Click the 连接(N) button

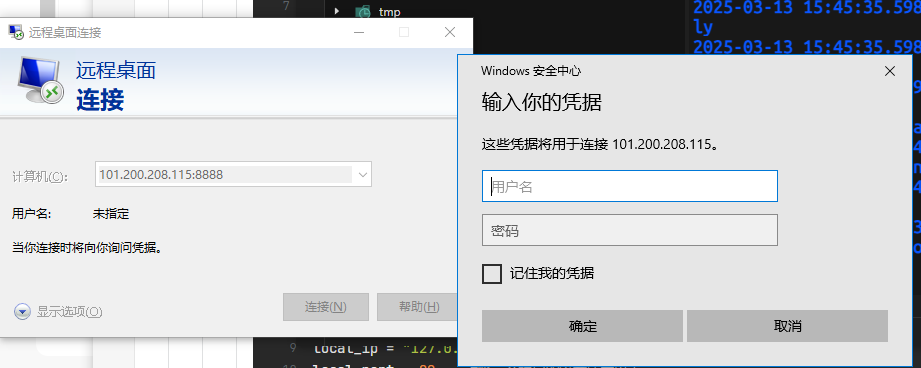[x=325, y=307]
